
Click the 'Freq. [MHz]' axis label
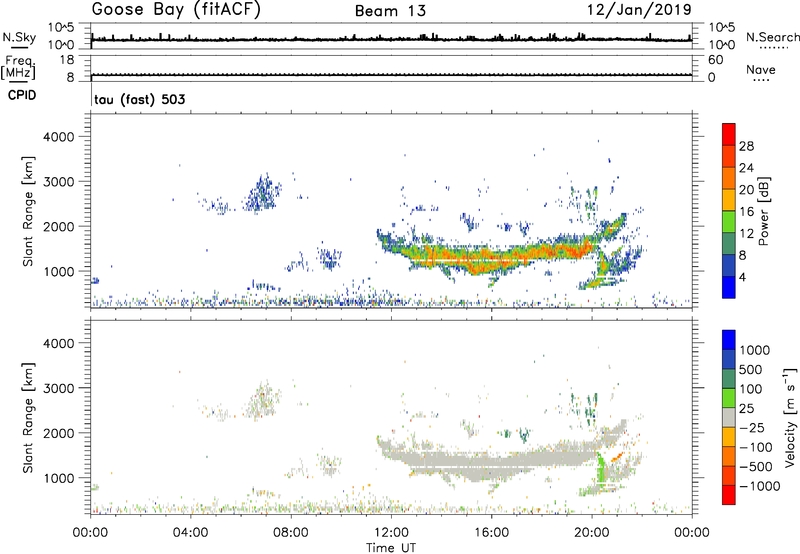tap(19, 67)
